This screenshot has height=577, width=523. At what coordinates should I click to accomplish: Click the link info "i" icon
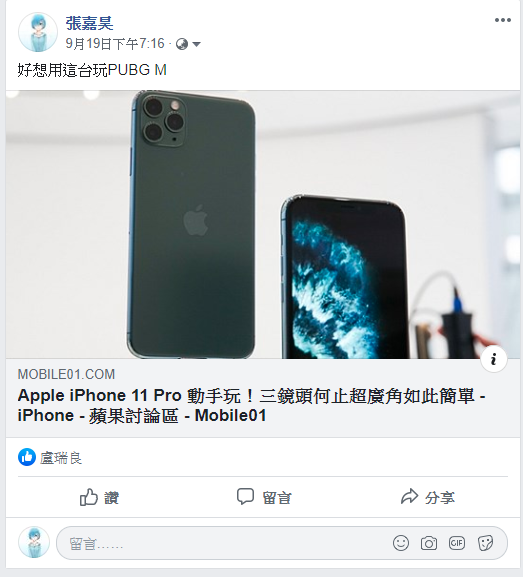pos(494,359)
